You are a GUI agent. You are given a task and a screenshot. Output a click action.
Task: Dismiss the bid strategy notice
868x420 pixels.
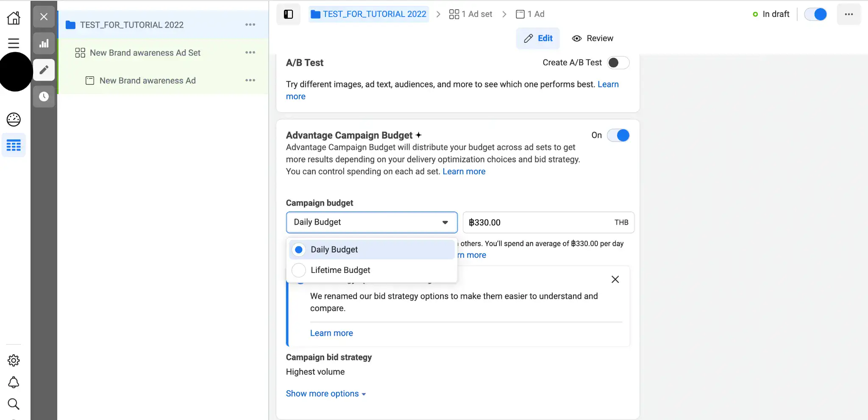point(615,279)
